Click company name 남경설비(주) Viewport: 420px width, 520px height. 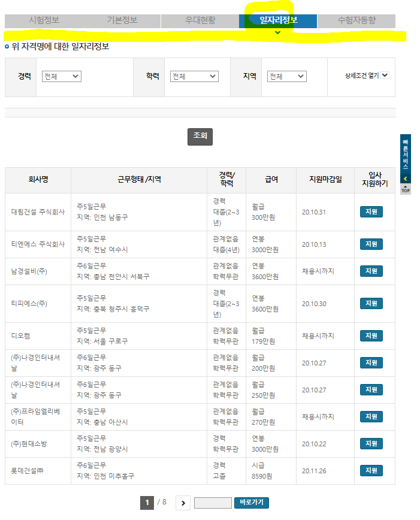pyautogui.click(x=29, y=271)
